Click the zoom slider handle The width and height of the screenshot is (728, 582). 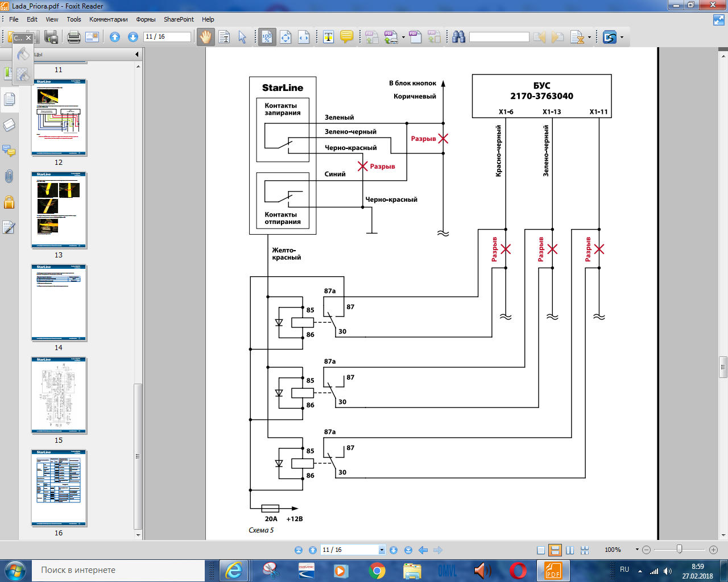pyautogui.click(x=679, y=549)
